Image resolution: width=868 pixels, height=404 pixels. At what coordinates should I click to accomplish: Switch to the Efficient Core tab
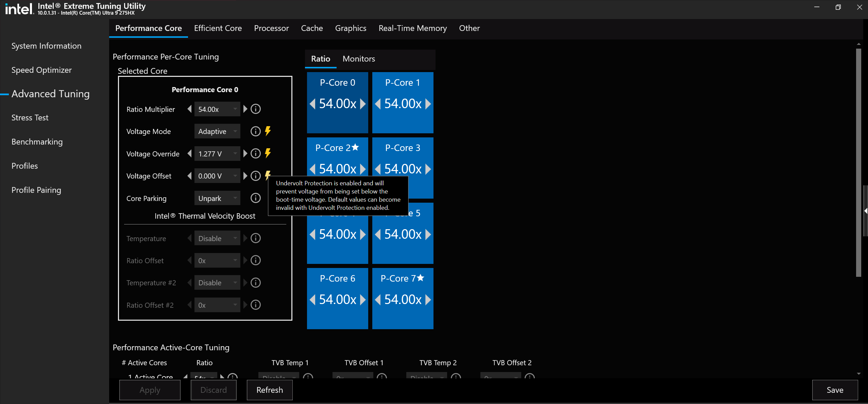[x=218, y=28]
